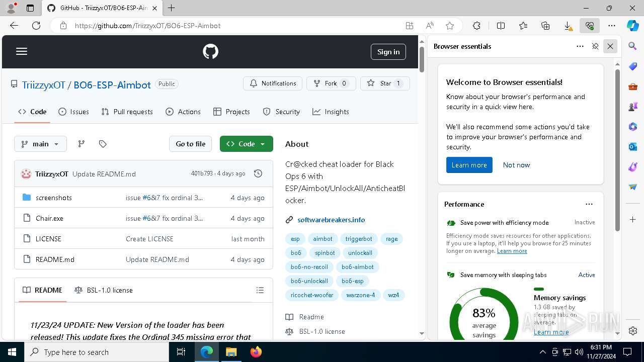Go to GitHub homepage via Octocat logo
The width and height of the screenshot is (644, 362).
[x=210, y=51]
